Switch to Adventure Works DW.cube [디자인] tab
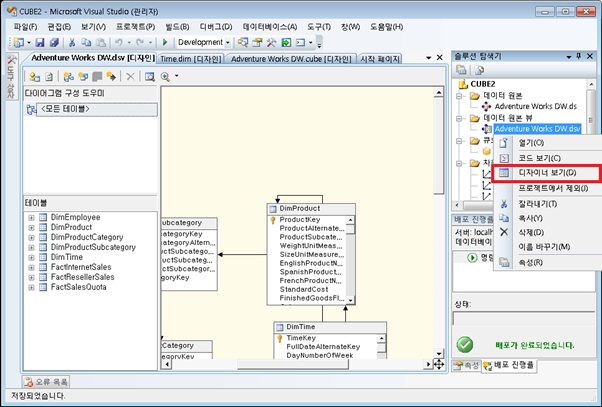This screenshot has height=407, width=602. click(x=291, y=59)
